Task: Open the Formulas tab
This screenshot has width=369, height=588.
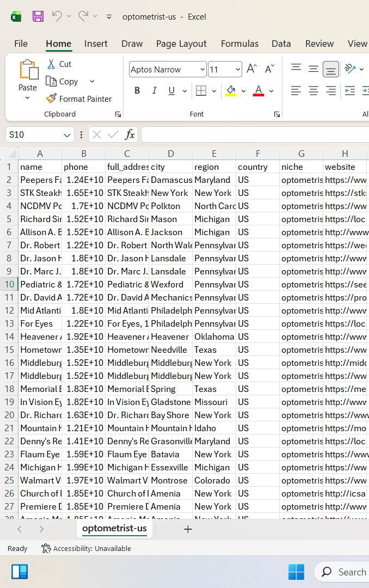Action: coord(239,44)
